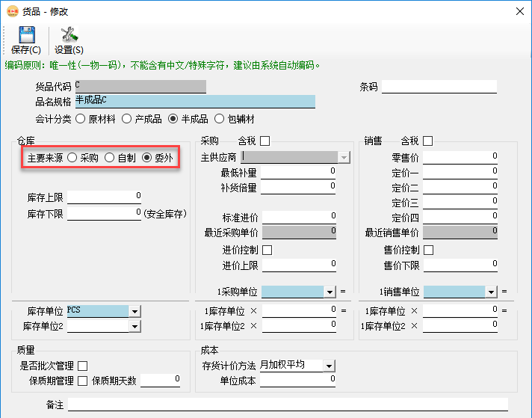
Task: Toggle 采购 含税 checkbox
Action: [265, 141]
